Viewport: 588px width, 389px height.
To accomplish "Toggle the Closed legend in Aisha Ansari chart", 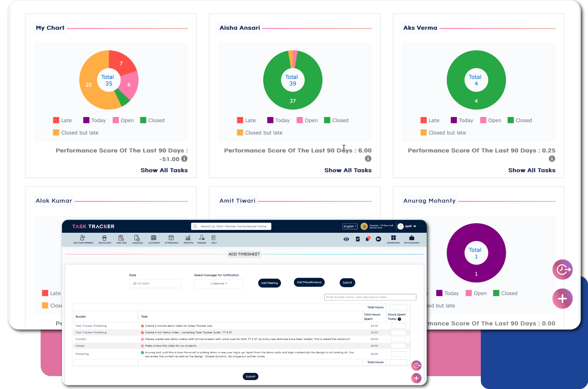I will point(336,120).
